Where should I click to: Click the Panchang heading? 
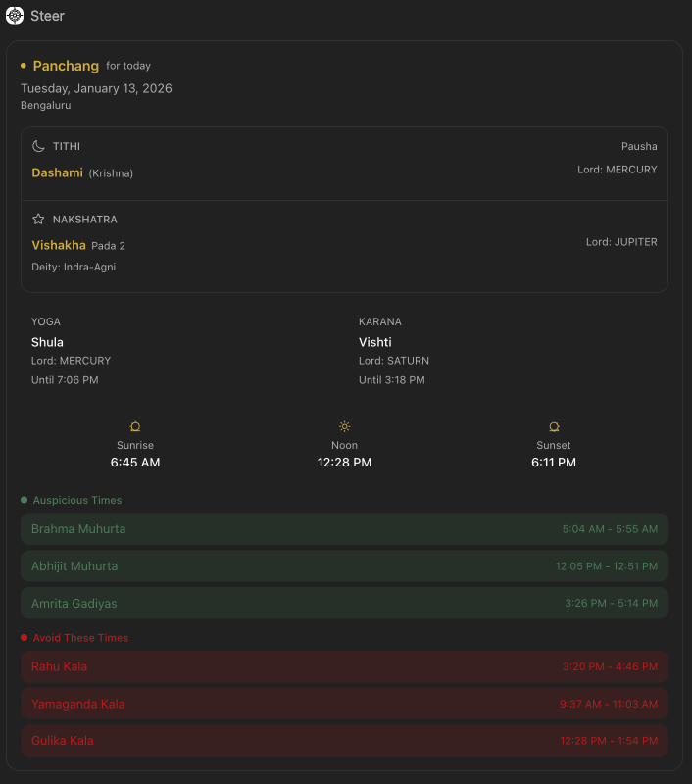pyautogui.click(x=66, y=66)
